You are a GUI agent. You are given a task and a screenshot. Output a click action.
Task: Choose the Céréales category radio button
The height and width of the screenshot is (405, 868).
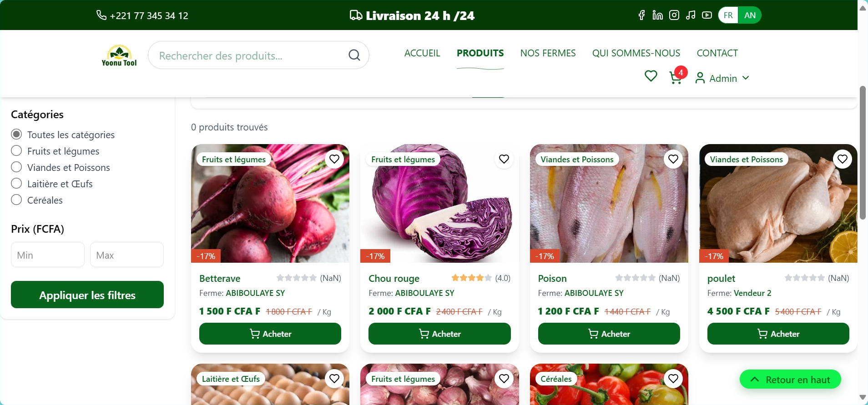16,200
